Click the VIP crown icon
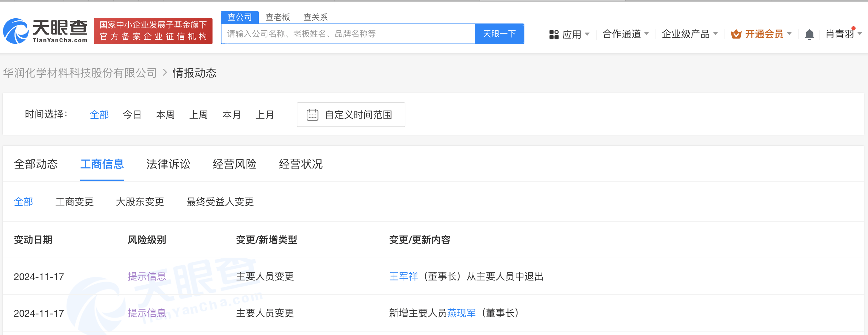Screen dimensions: 868x335 pos(736,34)
